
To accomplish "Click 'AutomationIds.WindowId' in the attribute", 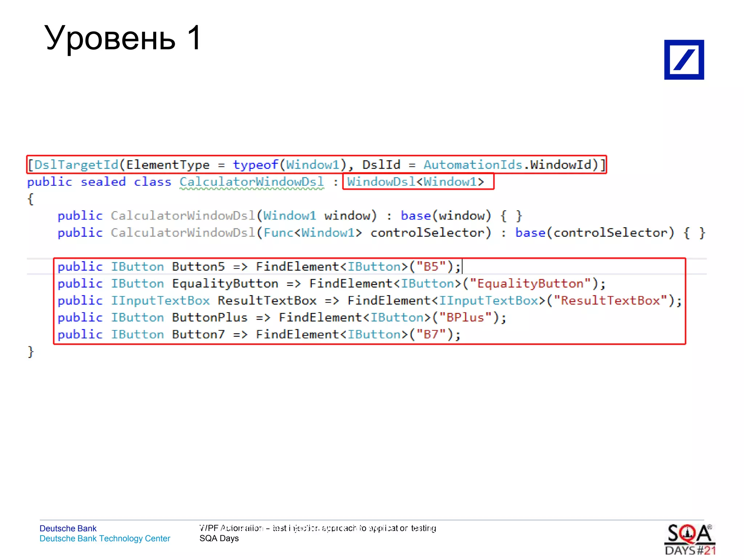I will point(508,165).
